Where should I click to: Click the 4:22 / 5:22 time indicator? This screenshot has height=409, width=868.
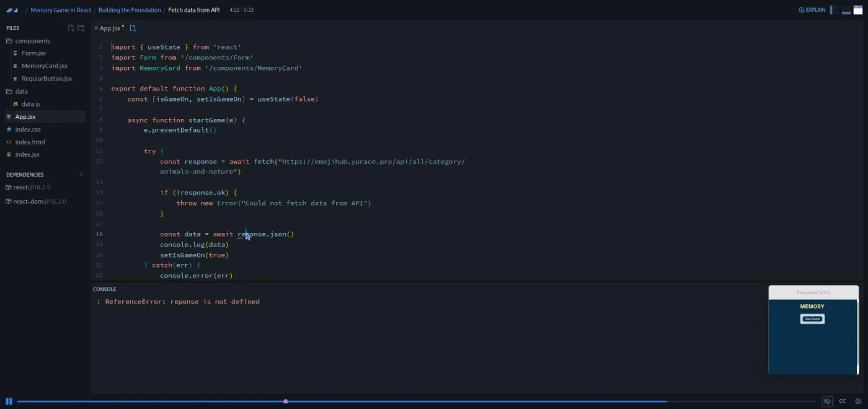point(241,10)
